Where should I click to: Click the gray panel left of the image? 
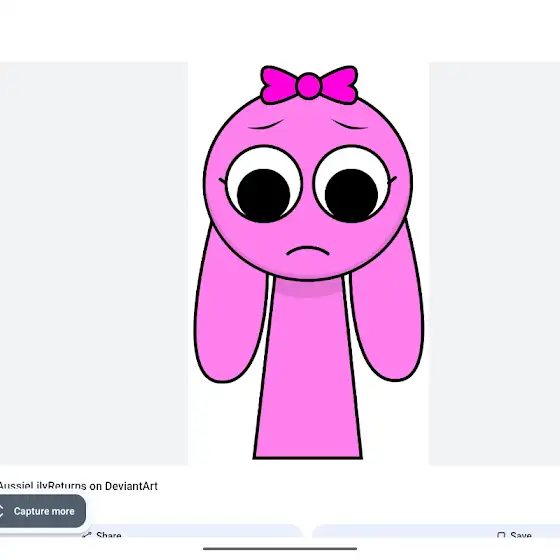click(94, 264)
